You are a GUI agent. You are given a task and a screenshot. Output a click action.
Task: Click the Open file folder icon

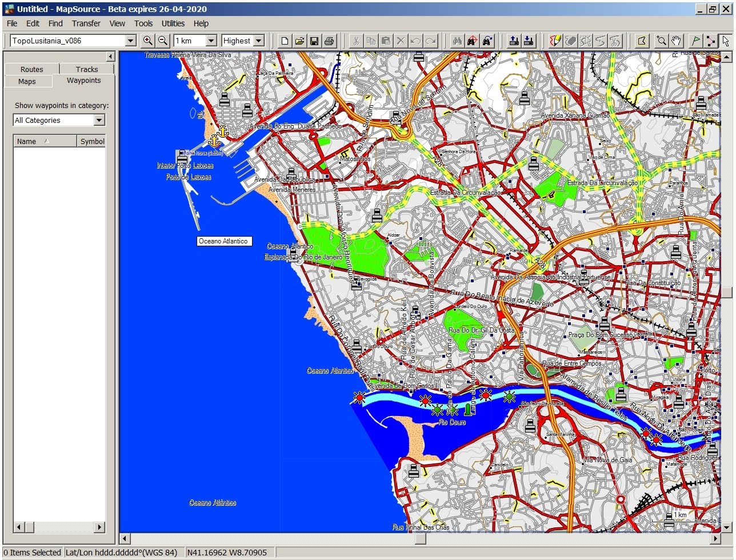[299, 41]
